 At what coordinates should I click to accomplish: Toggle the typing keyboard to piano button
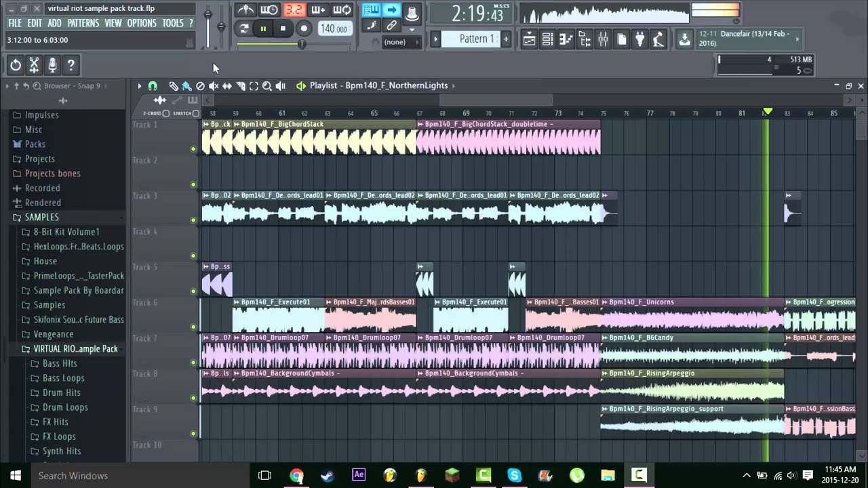(370, 9)
